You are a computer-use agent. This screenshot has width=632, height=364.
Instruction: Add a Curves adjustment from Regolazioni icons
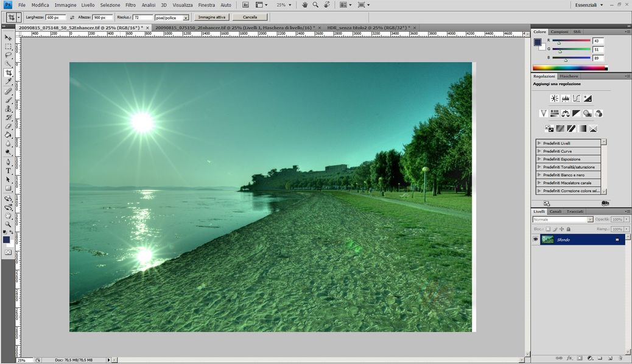pos(576,98)
